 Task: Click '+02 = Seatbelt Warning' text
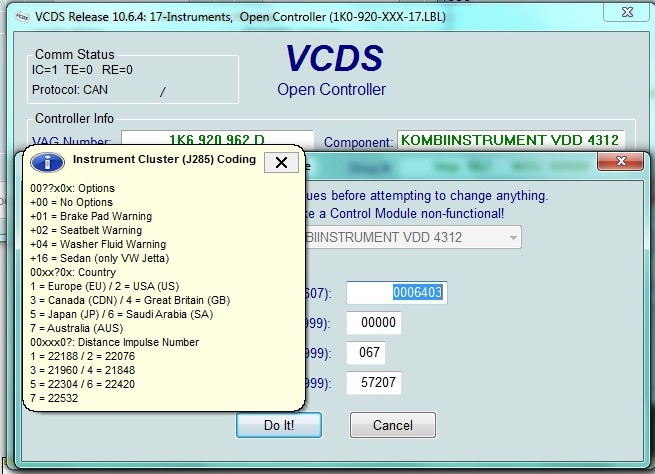point(86,231)
